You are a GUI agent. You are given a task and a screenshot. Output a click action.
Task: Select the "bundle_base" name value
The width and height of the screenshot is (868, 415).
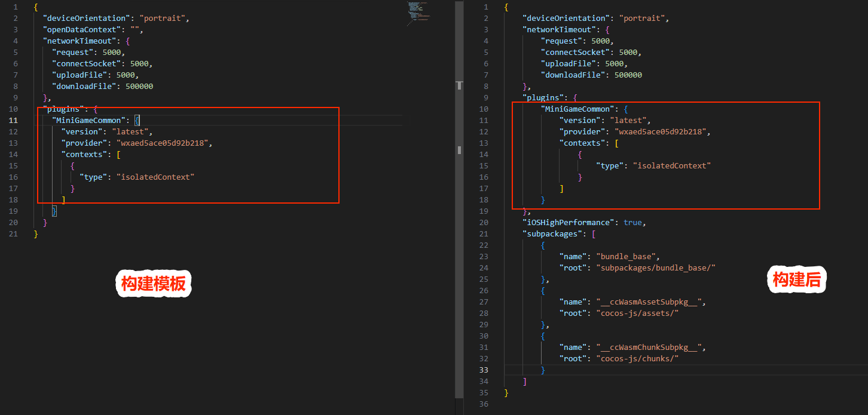click(626, 256)
